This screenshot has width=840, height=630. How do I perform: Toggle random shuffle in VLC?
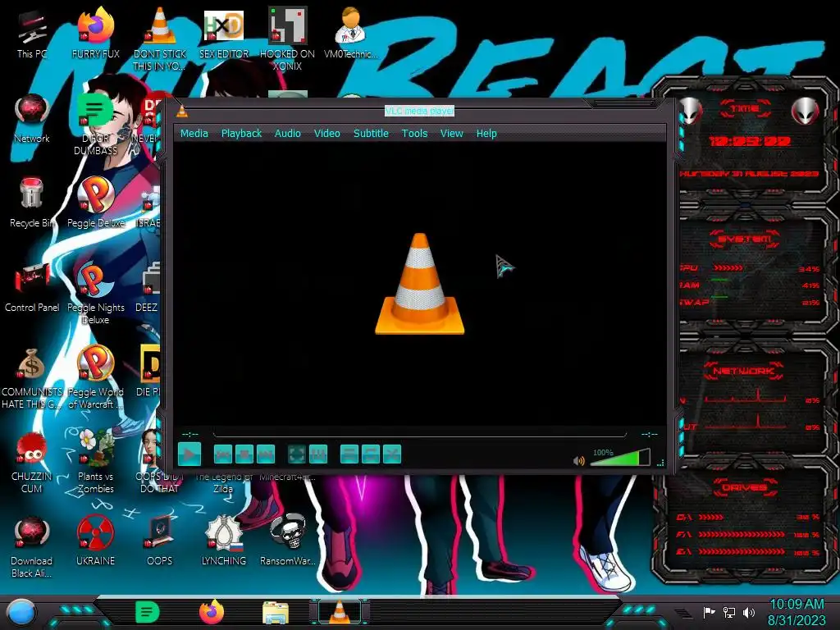coord(392,454)
